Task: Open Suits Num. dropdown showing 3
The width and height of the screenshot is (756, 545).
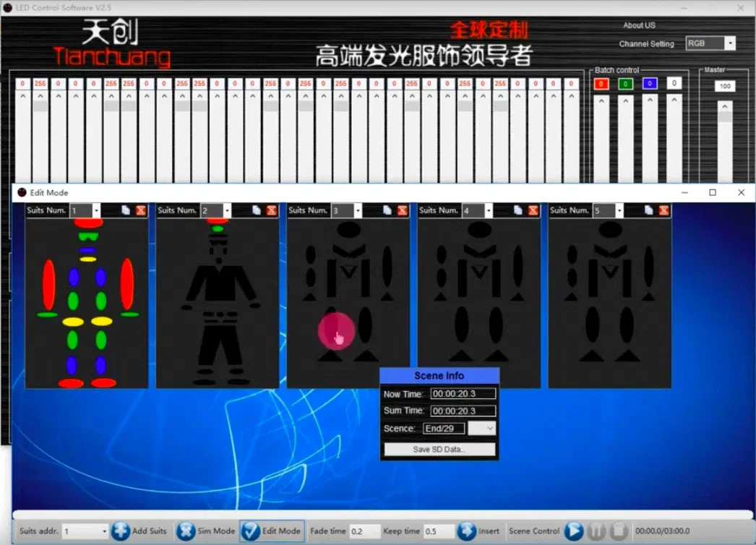Action: click(x=358, y=211)
